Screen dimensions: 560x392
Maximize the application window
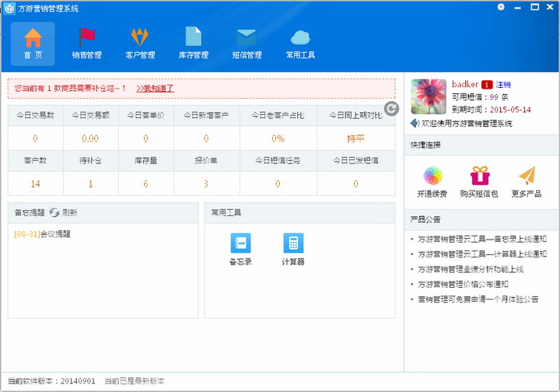(x=534, y=7)
